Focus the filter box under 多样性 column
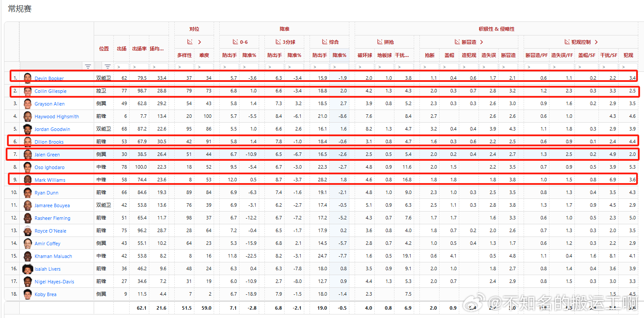Viewport: 644px width, 318px height. click(184, 67)
